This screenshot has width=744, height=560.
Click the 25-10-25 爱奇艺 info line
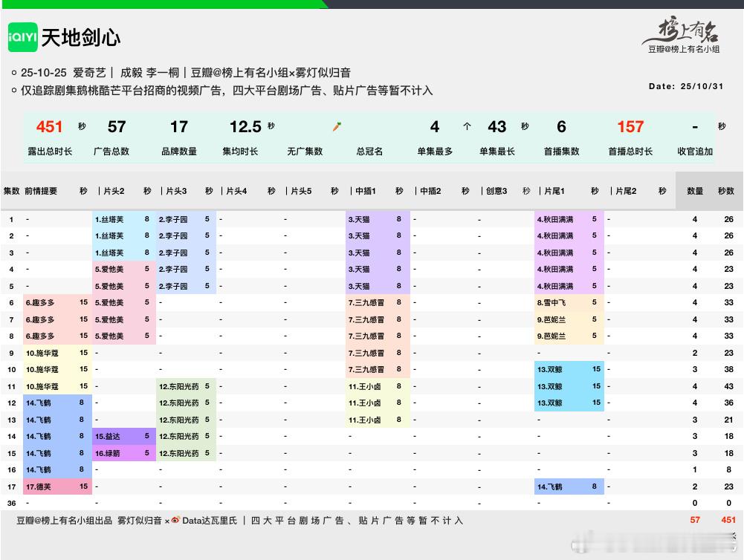coord(185,73)
